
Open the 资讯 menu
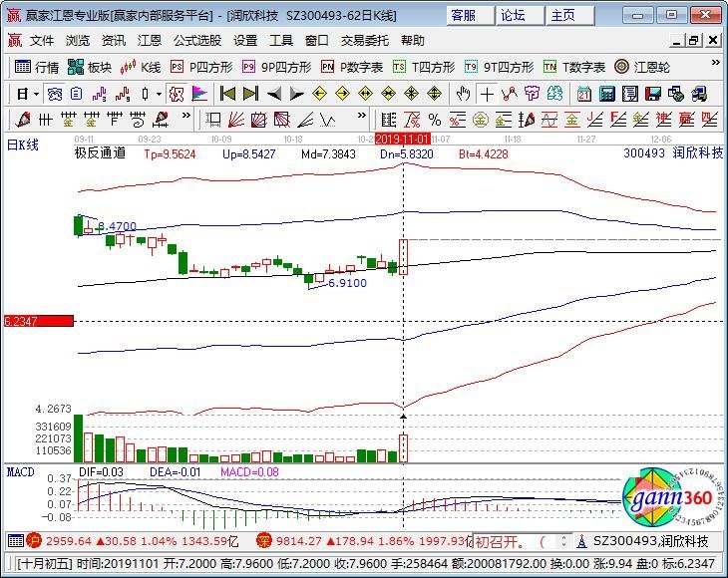pos(114,41)
